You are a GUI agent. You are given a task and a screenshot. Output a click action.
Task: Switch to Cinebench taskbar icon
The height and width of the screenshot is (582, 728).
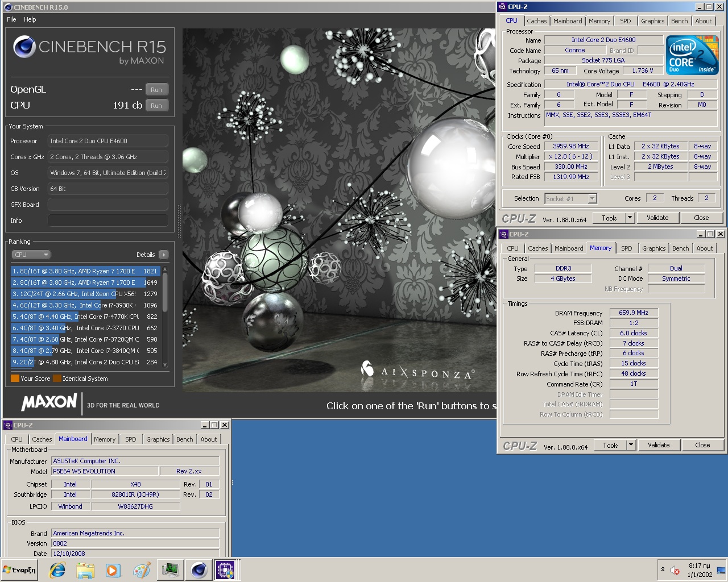199,570
